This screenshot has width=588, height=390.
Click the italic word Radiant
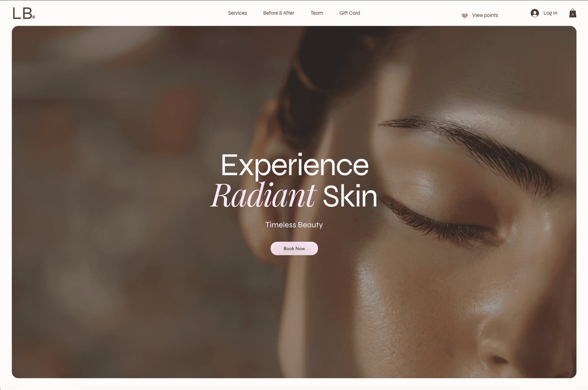263,196
